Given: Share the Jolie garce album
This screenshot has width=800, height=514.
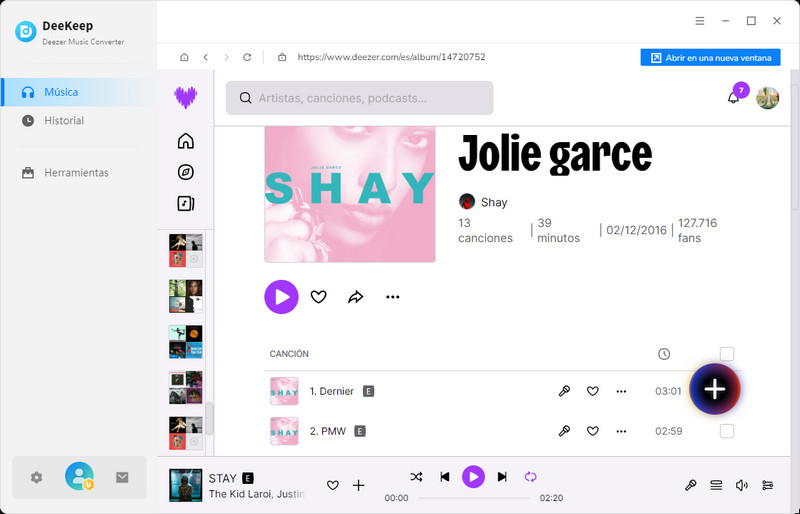Looking at the screenshot, I should (356, 297).
